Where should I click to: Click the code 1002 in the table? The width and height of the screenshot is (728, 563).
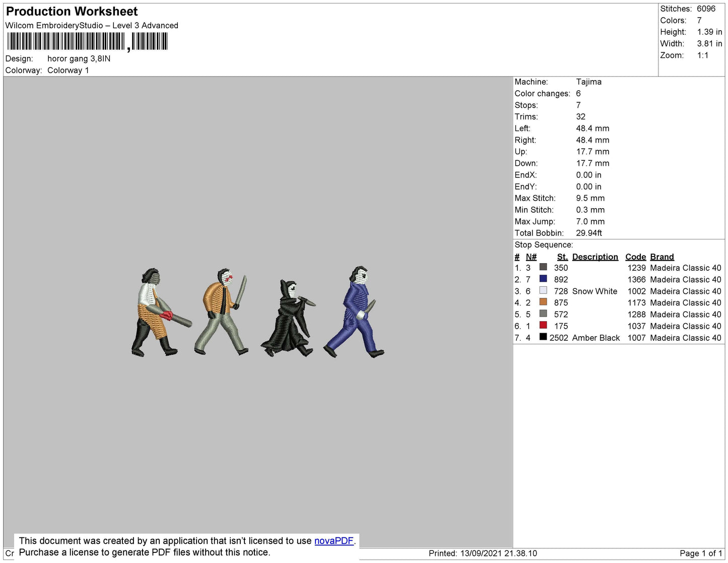(636, 291)
